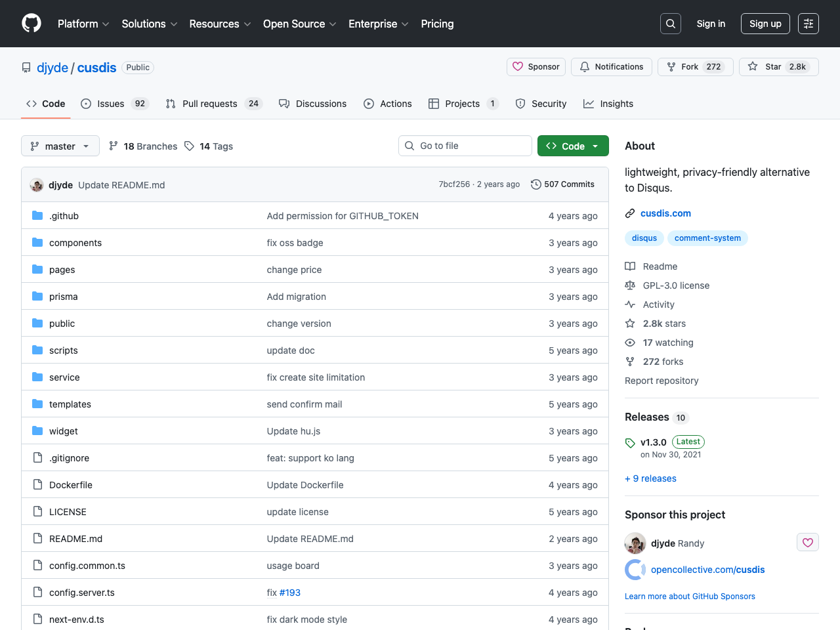Click the history clock icon next to 507 Commits
Viewport: 840px width, 630px height.
click(535, 184)
